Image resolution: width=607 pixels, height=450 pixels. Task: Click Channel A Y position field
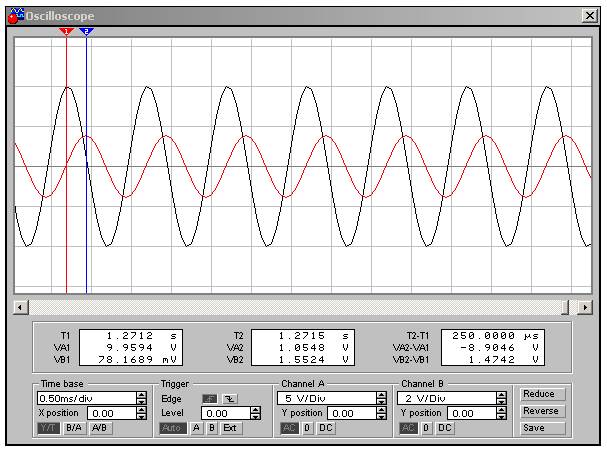(x=352, y=413)
